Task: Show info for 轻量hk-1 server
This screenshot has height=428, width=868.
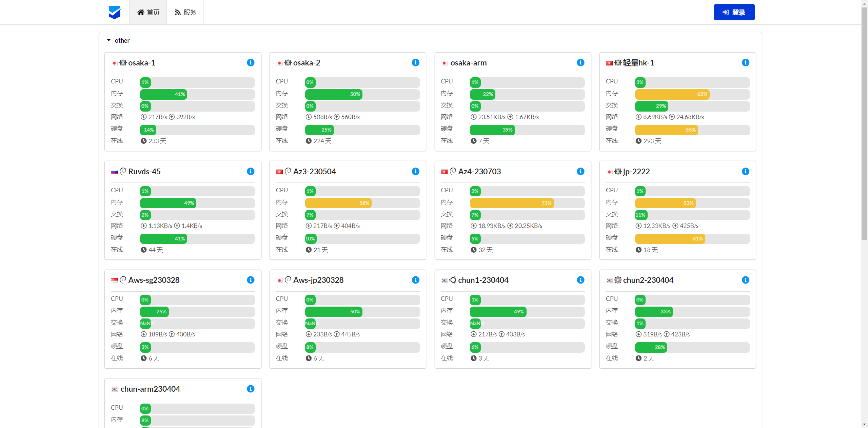Action: point(745,63)
